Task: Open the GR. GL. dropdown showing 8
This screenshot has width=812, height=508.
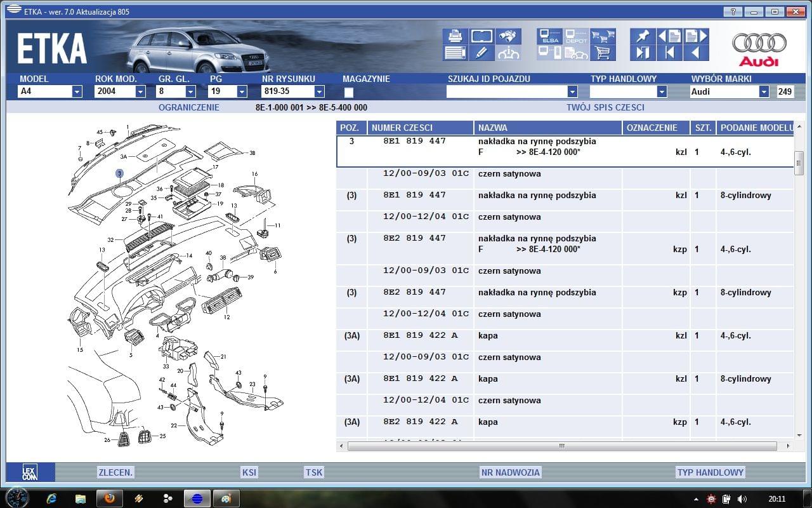Action: (191, 91)
